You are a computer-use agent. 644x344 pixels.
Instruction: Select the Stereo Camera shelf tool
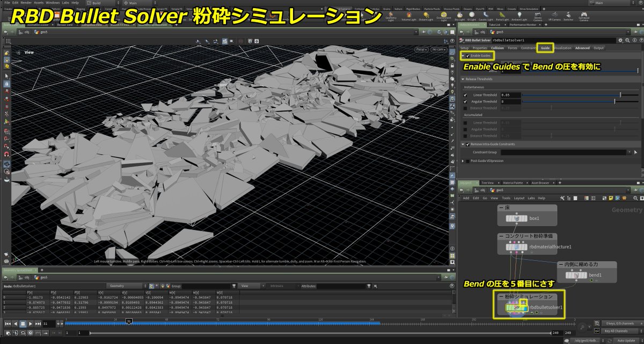[538, 17]
